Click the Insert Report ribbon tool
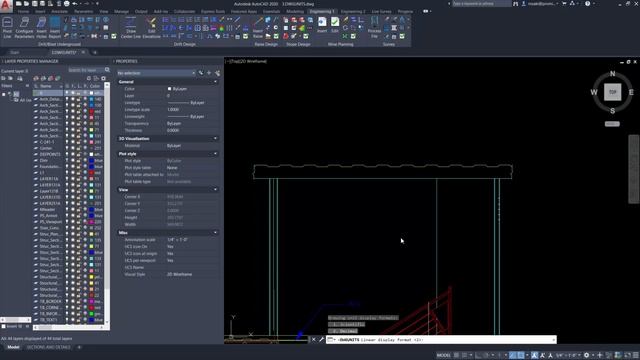The width and height of the screenshot is (640, 360). click(55, 28)
